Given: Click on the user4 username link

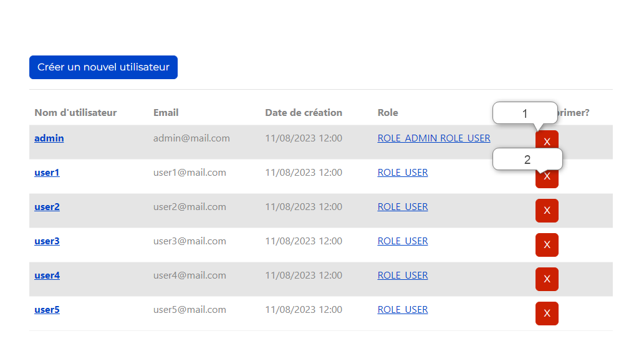Looking at the screenshot, I should [x=47, y=275].
